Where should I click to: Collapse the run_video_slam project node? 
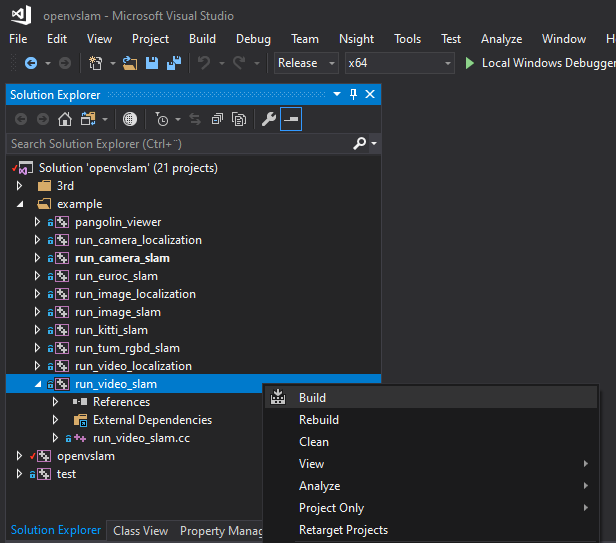[38, 384]
